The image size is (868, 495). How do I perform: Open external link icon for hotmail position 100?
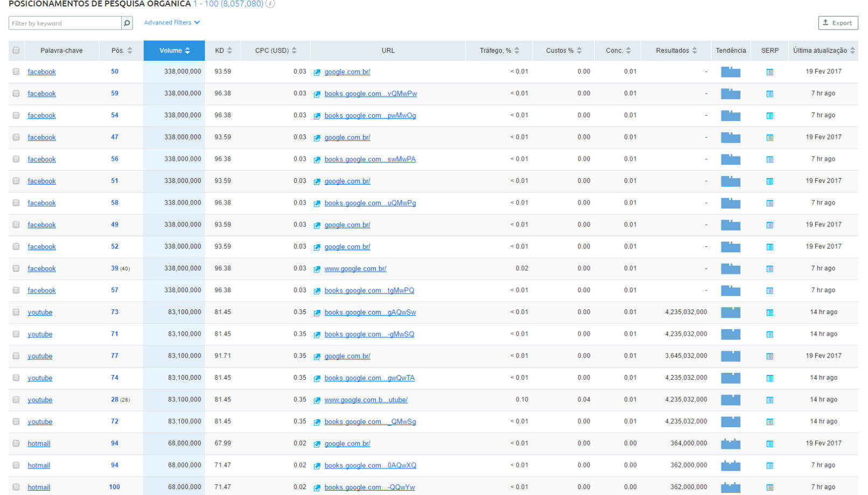(317, 488)
